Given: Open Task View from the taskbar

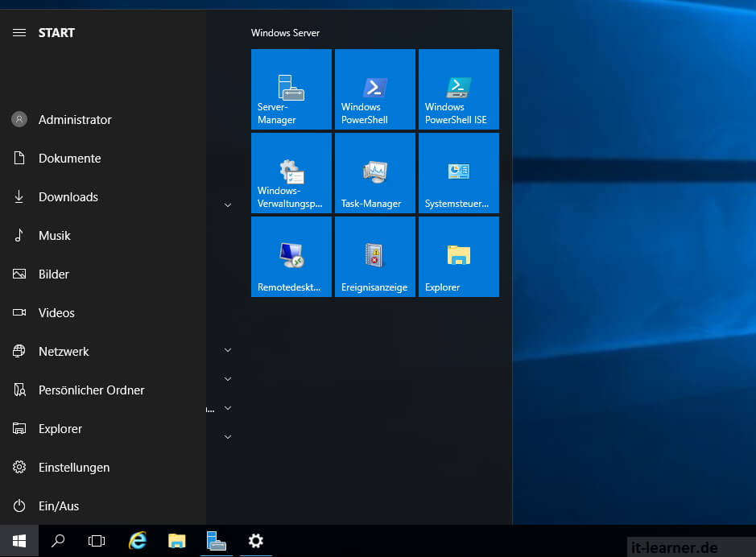Looking at the screenshot, I should coord(97,541).
